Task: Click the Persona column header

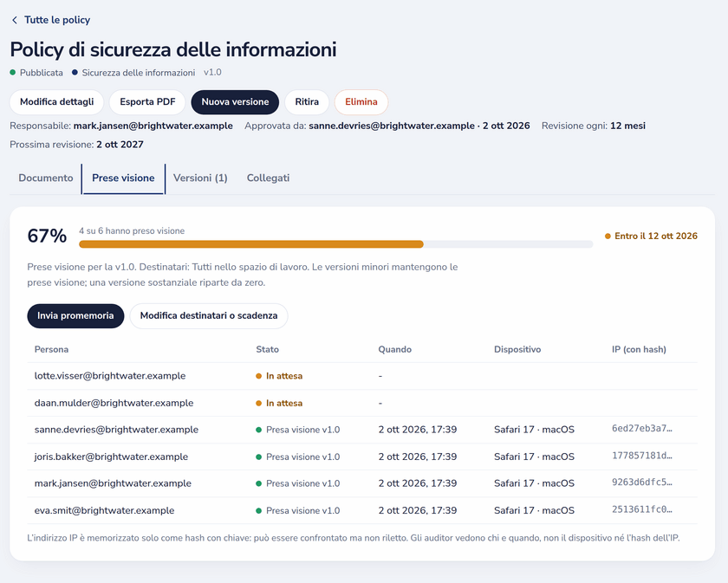Action: click(51, 349)
